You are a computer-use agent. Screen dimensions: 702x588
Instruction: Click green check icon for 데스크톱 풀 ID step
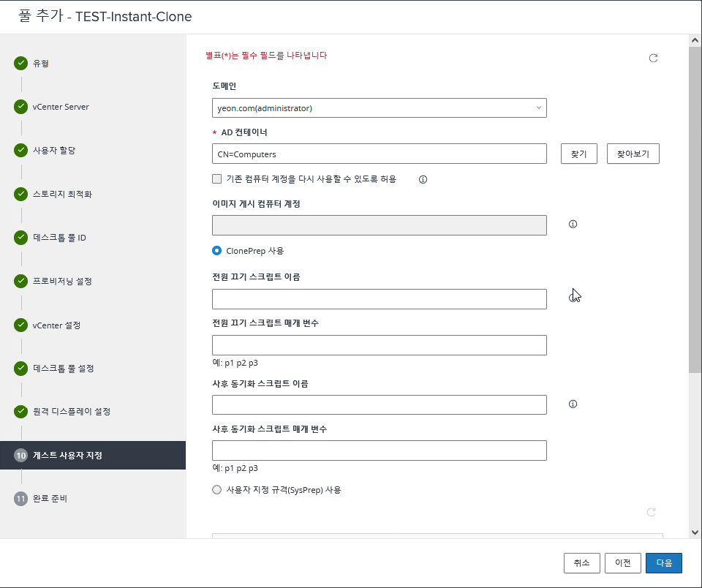point(20,238)
